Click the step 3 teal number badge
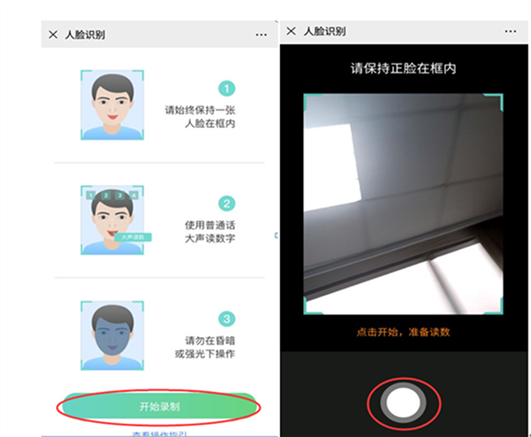 (x=227, y=319)
